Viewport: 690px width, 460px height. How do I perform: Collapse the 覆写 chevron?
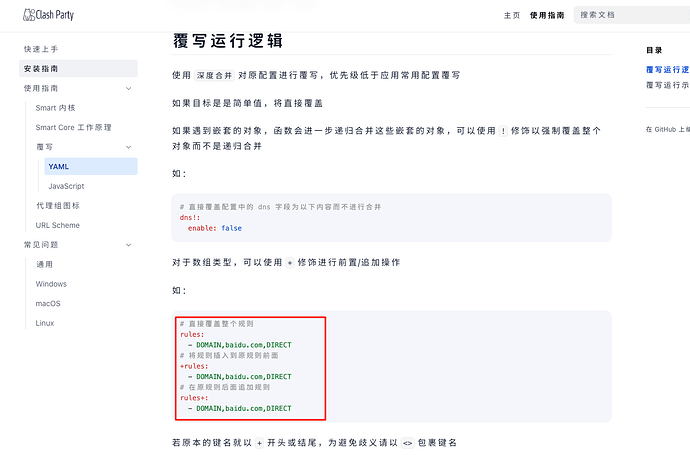128,147
